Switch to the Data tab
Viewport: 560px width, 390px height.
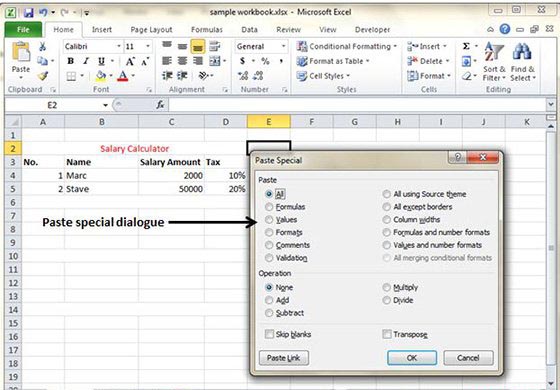[249, 30]
